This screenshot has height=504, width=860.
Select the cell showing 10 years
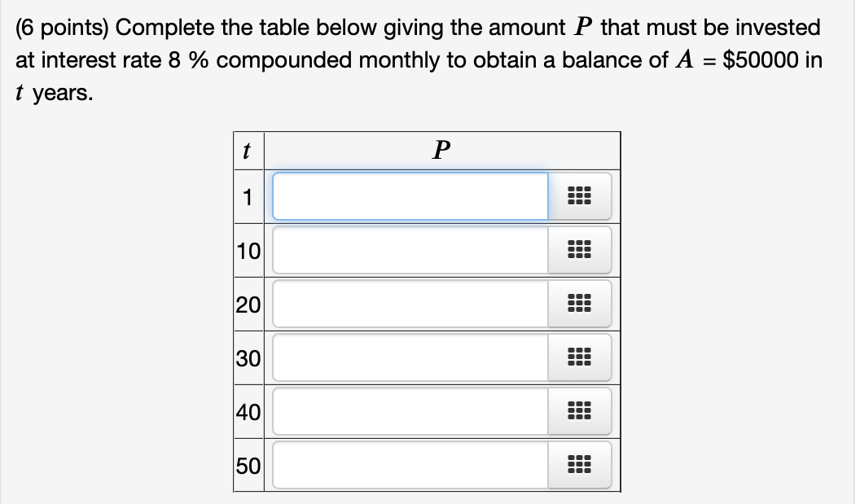pos(249,250)
